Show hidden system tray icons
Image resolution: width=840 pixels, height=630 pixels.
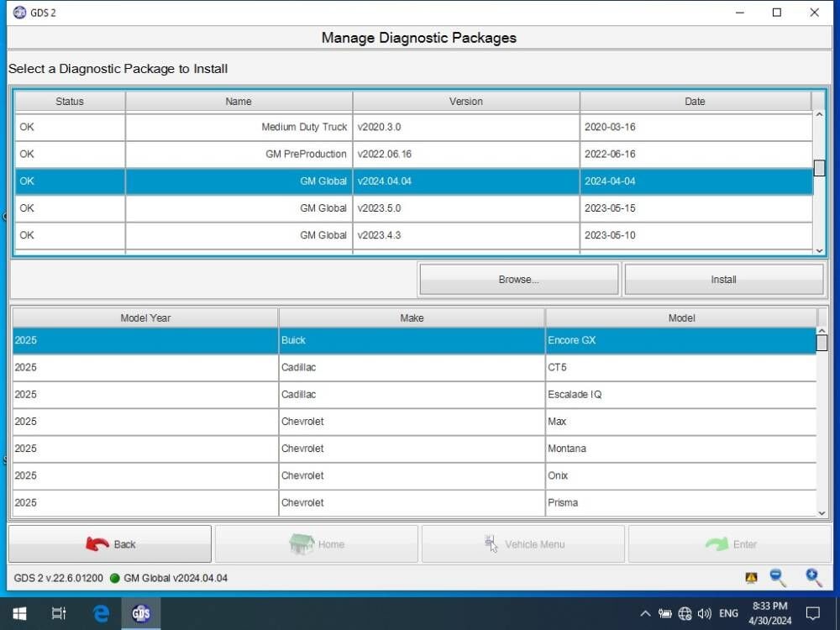pyautogui.click(x=645, y=613)
